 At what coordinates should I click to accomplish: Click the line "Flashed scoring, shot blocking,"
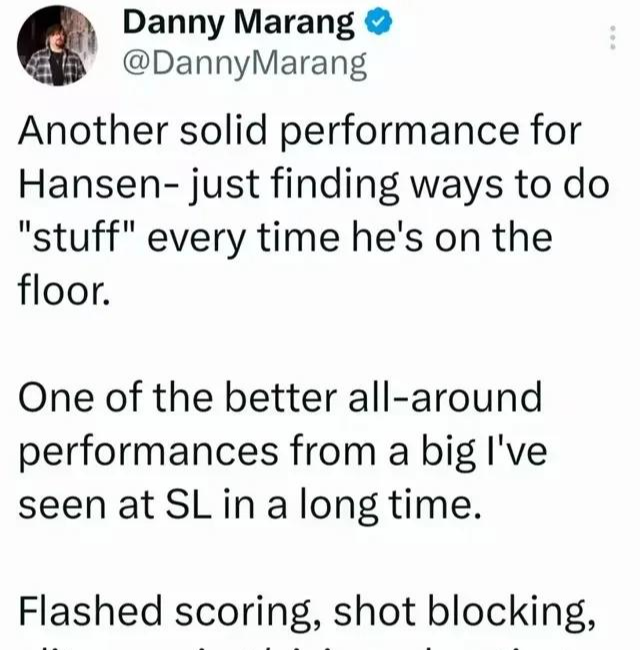(x=307, y=613)
